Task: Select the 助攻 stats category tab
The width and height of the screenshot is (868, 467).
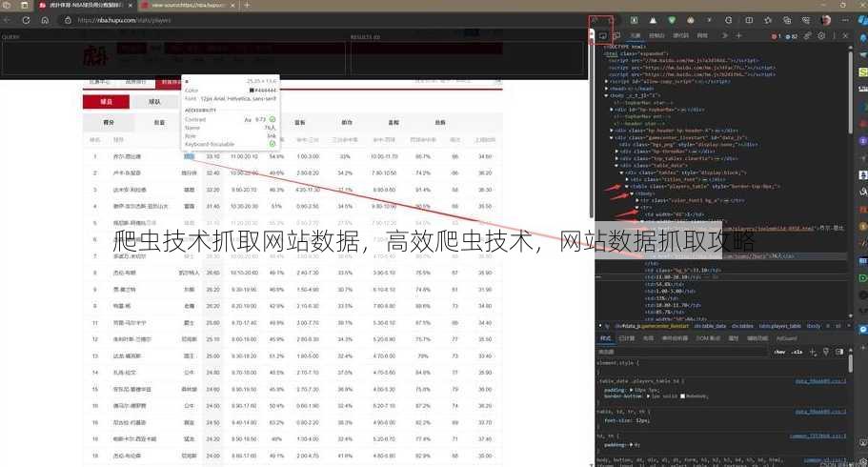Action: tap(347, 122)
